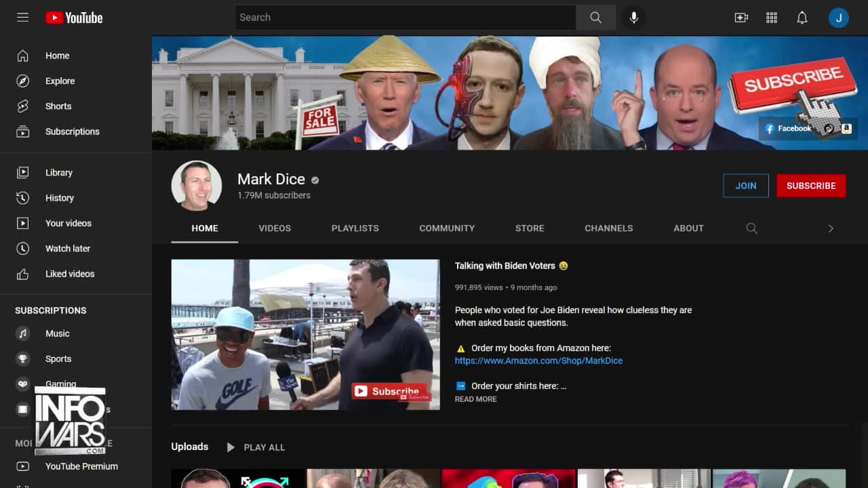Click the YouTube Premium icon

click(23, 466)
